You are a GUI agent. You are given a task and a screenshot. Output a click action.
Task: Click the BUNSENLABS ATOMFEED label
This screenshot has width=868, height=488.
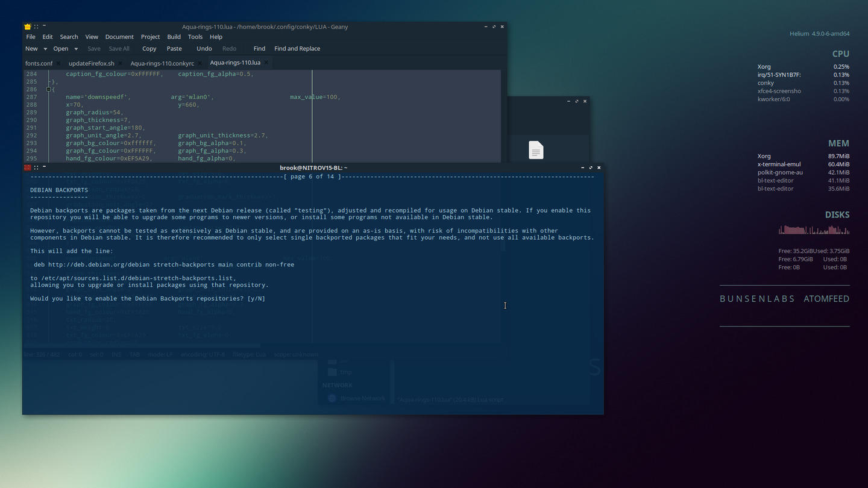point(785,299)
